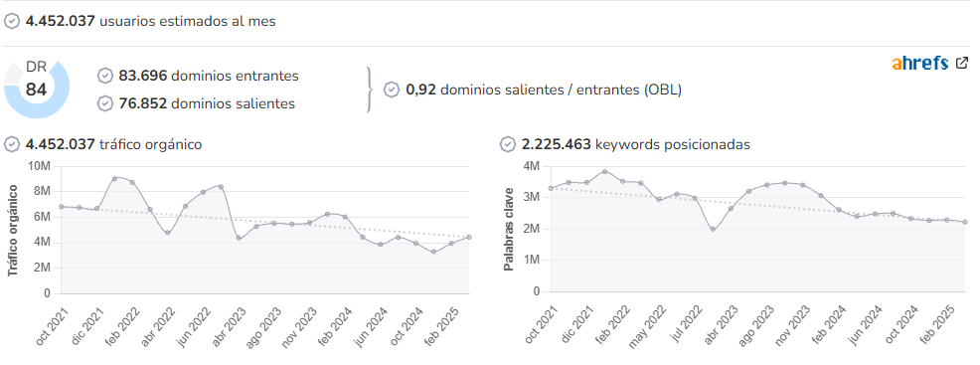Click first data point of keywords chart
980x365 pixels.
[x=551, y=188]
